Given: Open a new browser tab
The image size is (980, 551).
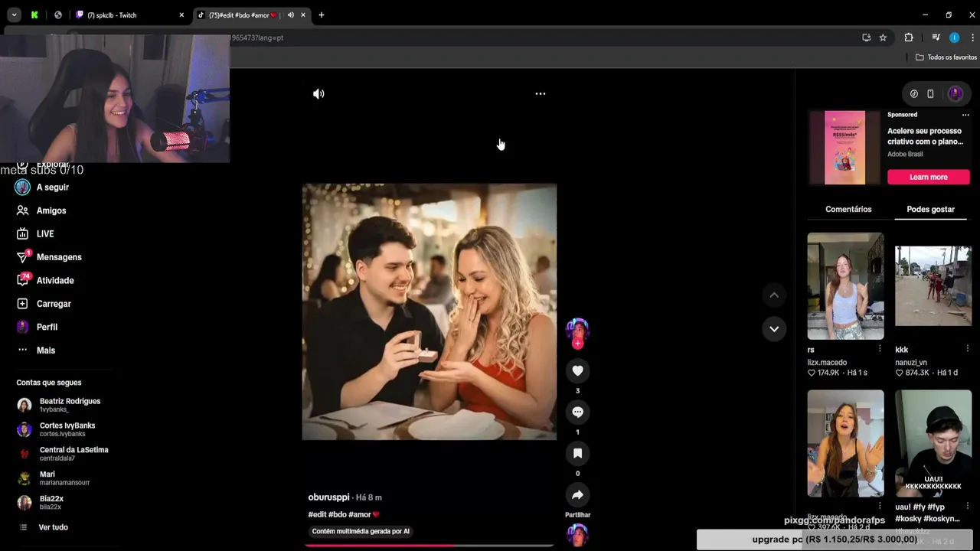Looking at the screenshot, I should point(321,15).
